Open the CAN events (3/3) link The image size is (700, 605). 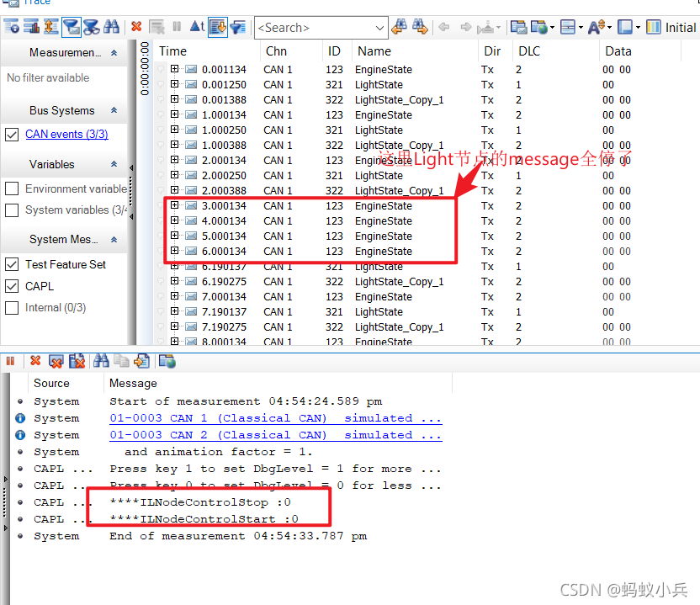(x=66, y=134)
